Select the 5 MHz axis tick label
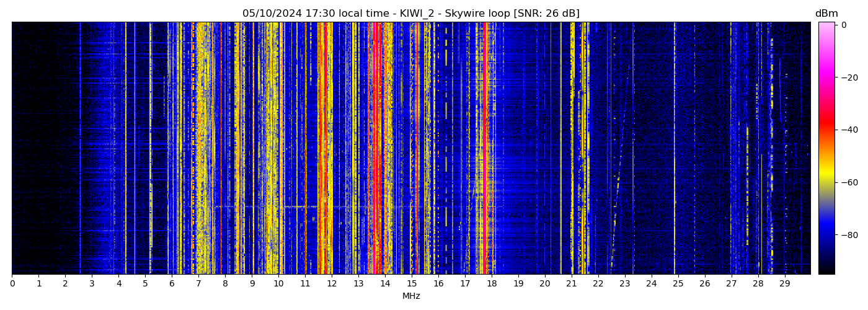Image resolution: width=868 pixels, height=310 pixels. [145, 283]
